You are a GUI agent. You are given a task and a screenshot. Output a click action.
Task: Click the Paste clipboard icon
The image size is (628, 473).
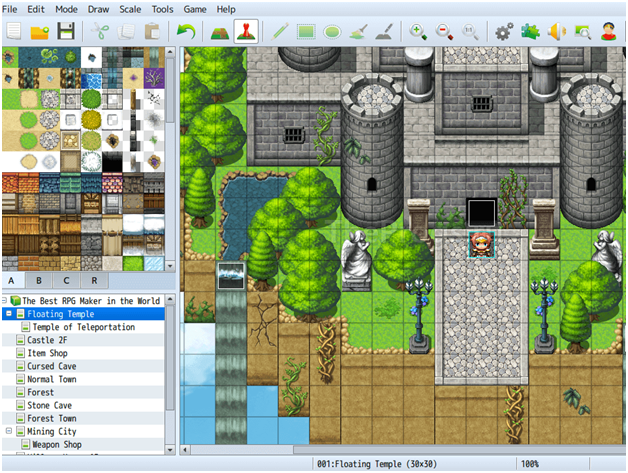[152, 31]
